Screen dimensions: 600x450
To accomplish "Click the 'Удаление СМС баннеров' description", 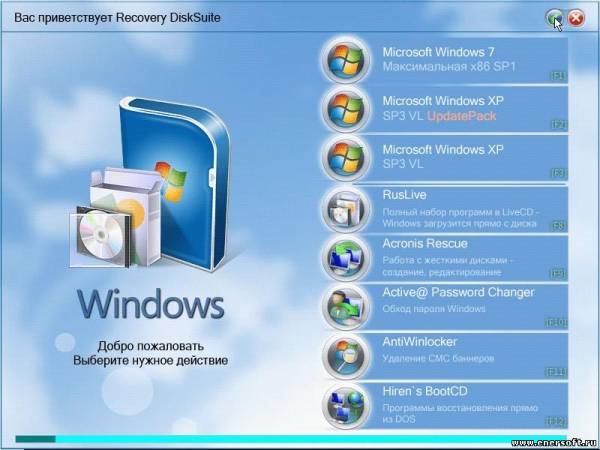I will coord(438,358).
